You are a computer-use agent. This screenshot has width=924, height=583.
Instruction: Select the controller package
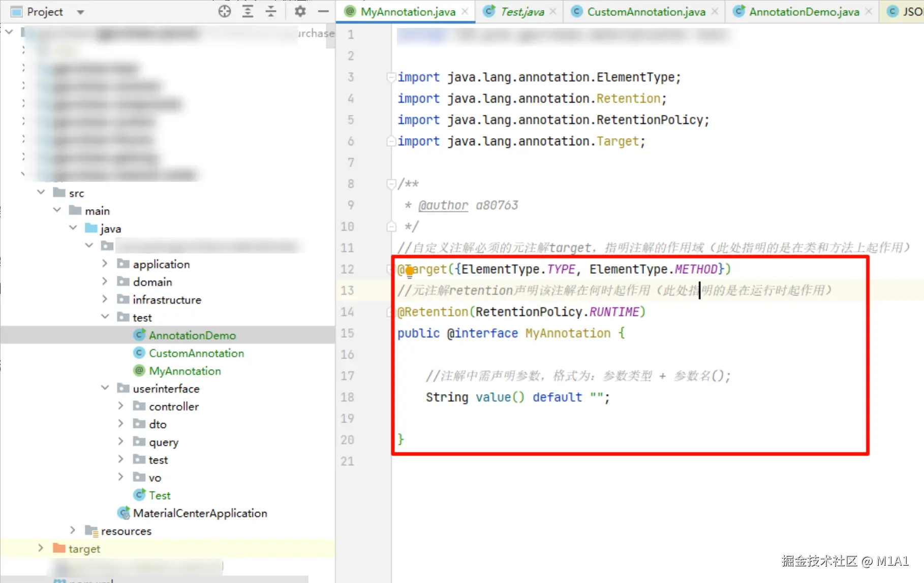point(174,406)
